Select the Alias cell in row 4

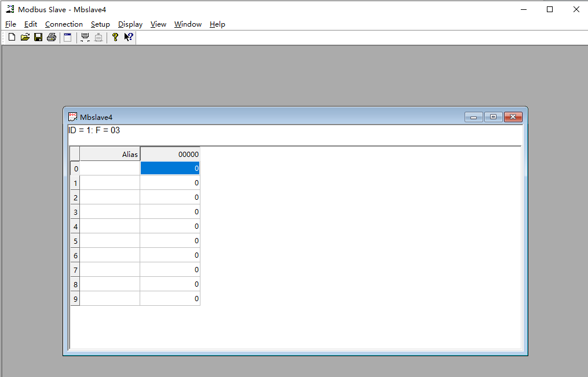point(110,226)
